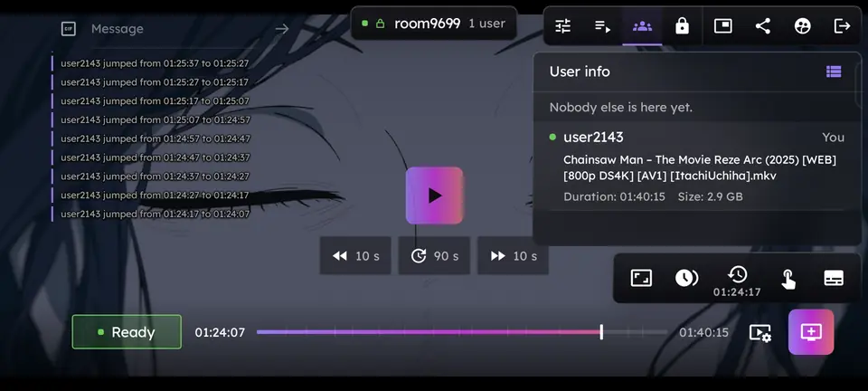Click 'Size: 2.9 GB' text
The width and height of the screenshot is (868, 391).
[711, 196]
